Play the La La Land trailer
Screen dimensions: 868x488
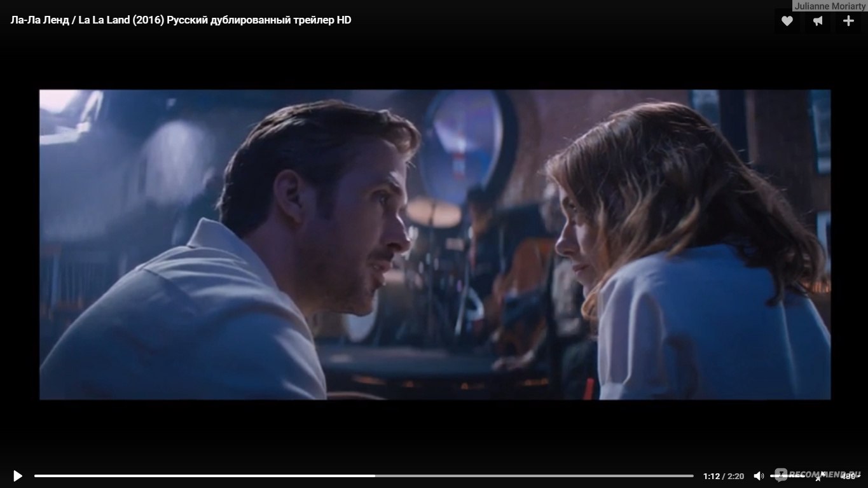click(17, 476)
